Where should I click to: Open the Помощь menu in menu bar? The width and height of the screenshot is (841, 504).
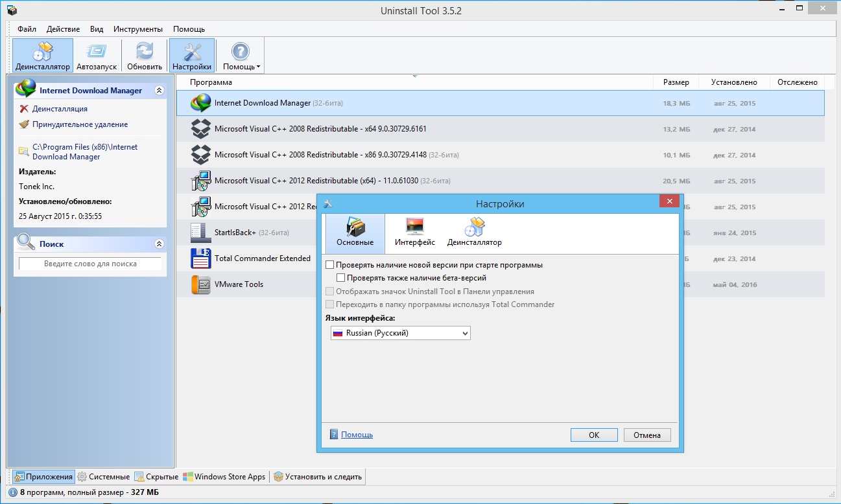coord(189,29)
